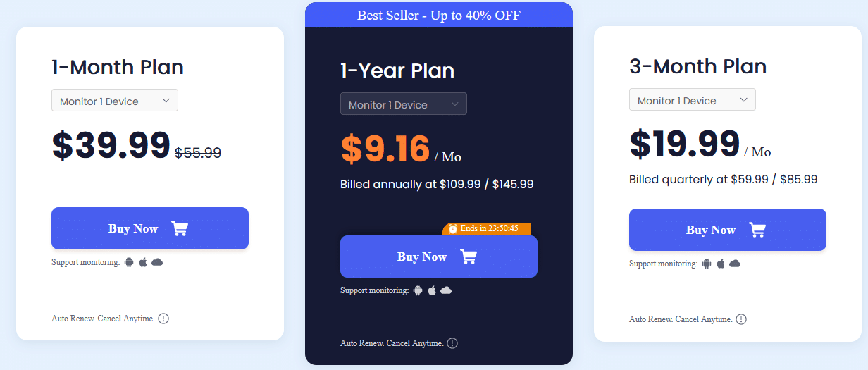This screenshot has width=868, height=370.
Task: Click the Android icon under 1-Year Plan
Action: point(418,290)
